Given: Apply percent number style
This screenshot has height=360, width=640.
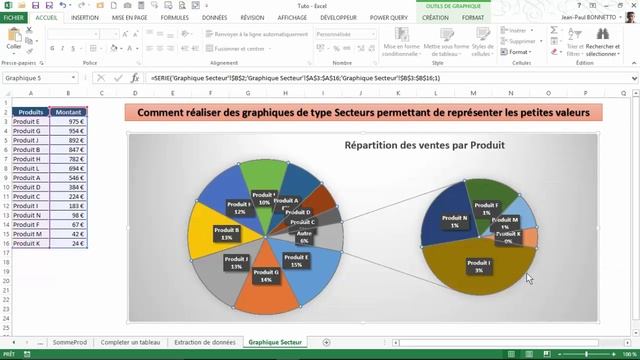Looking at the screenshot, I should [336, 49].
